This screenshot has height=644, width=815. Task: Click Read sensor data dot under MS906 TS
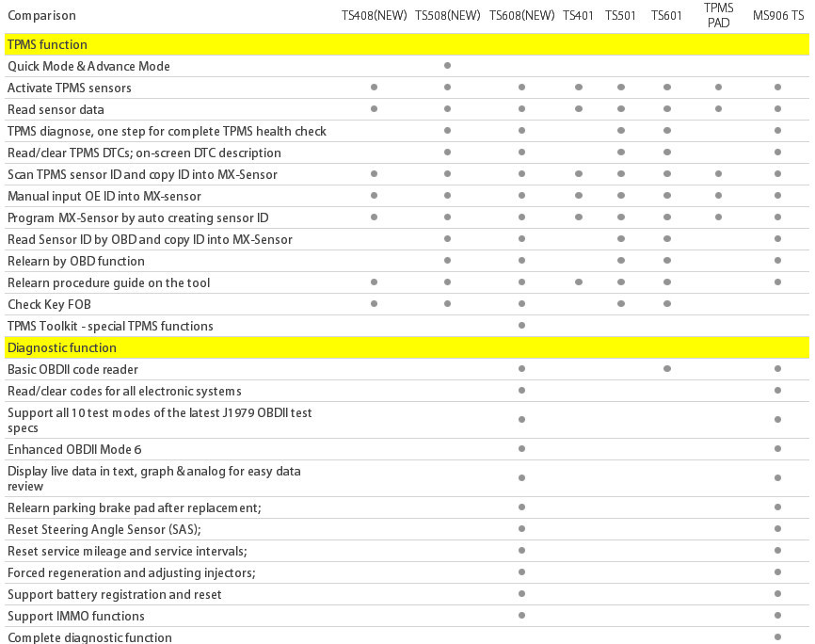777,108
